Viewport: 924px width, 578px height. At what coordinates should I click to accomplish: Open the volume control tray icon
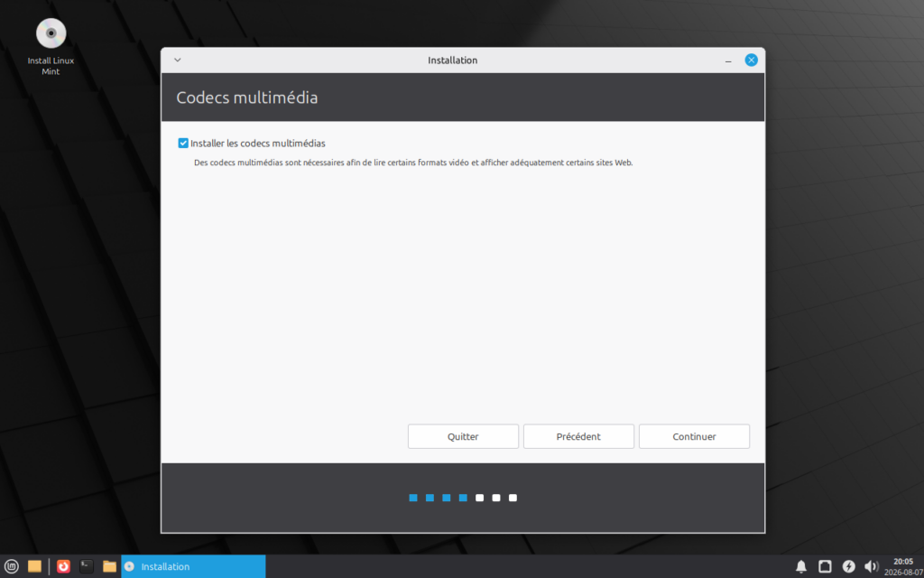(x=872, y=566)
